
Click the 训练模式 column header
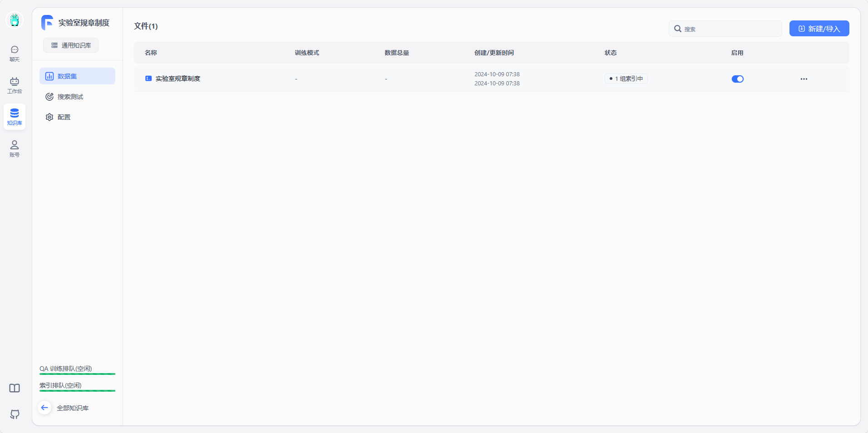[307, 53]
